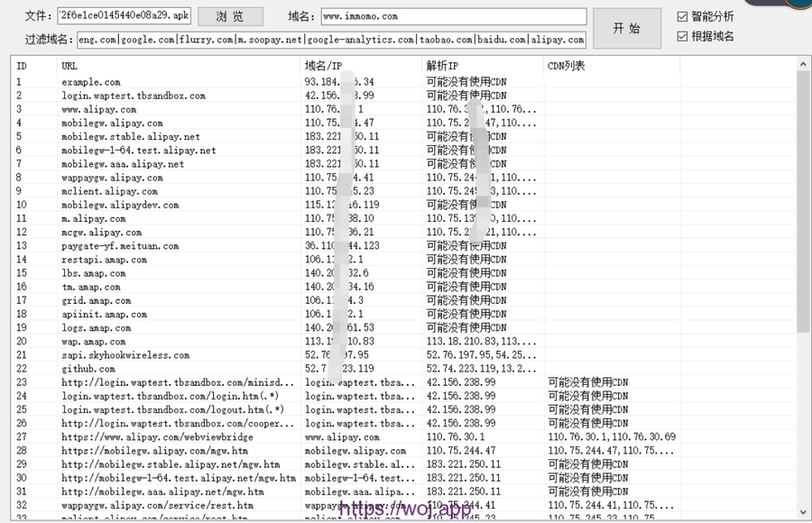
Task: Click the 域名 field containing www.immomo.com
Action: [452, 16]
